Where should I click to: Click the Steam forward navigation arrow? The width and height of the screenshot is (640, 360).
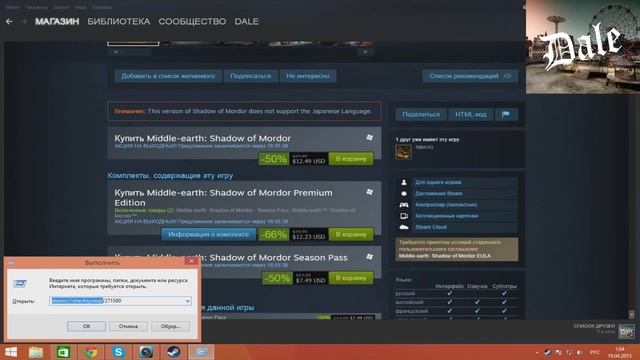pyautogui.click(x=24, y=21)
